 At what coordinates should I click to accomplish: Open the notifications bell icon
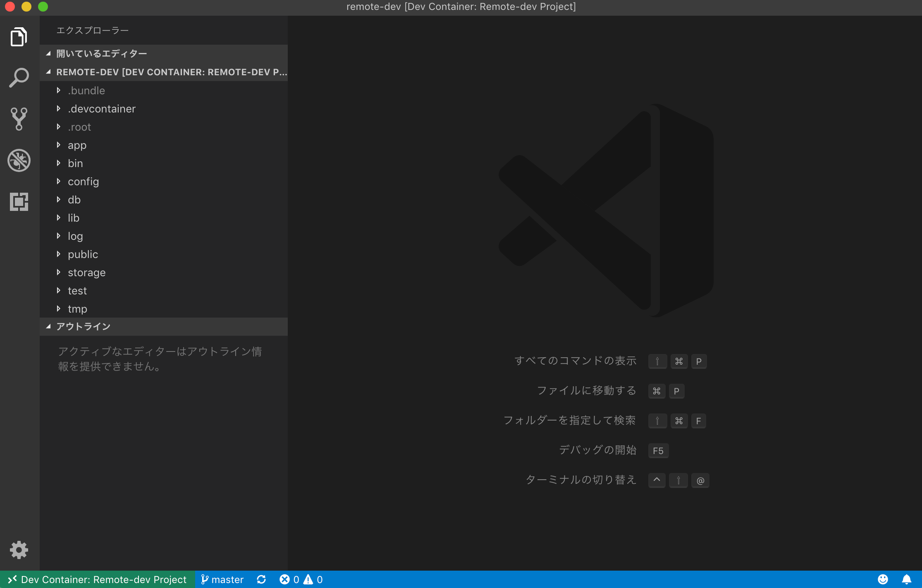tap(908, 579)
